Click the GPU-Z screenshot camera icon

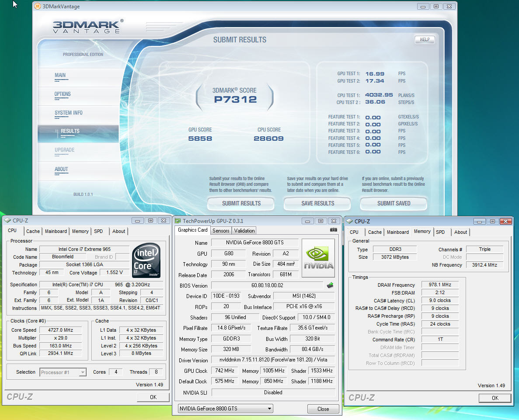click(x=333, y=230)
